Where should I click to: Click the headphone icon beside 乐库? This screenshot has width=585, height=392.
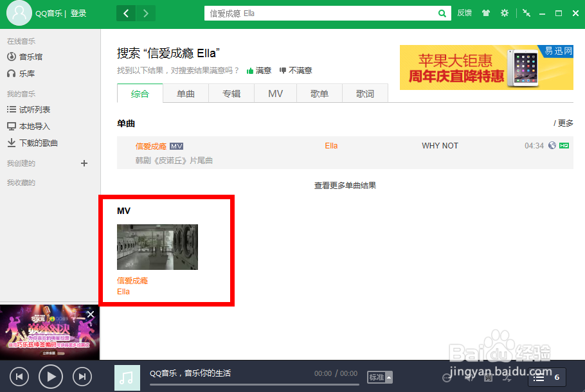[12, 73]
